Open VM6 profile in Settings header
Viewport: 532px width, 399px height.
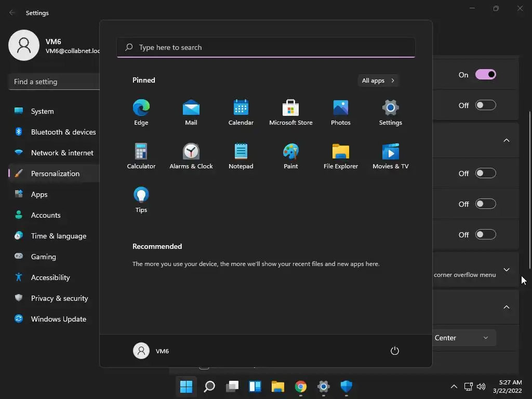coord(54,46)
